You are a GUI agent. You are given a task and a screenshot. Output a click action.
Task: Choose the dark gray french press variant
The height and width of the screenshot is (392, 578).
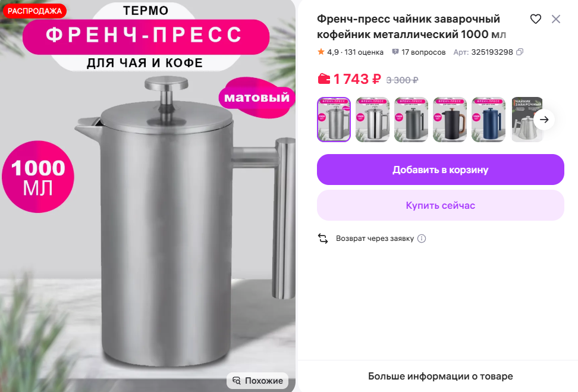click(411, 120)
